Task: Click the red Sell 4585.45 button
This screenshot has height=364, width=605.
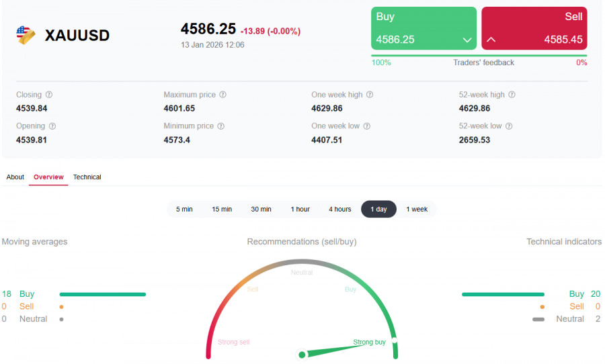Action: (534, 28)
